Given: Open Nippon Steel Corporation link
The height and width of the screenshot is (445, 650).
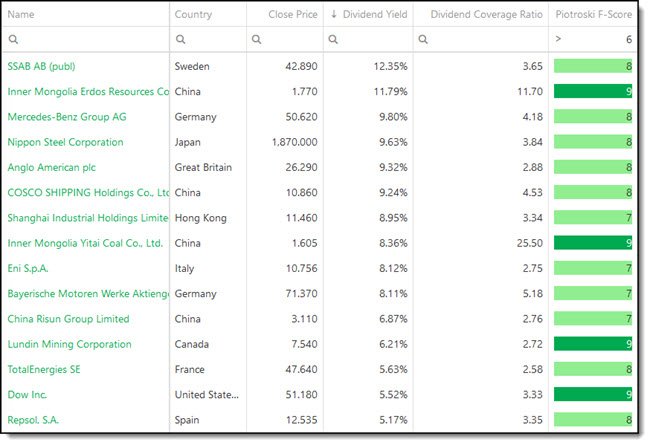Looking at the screenshot, I should point(65,142).
